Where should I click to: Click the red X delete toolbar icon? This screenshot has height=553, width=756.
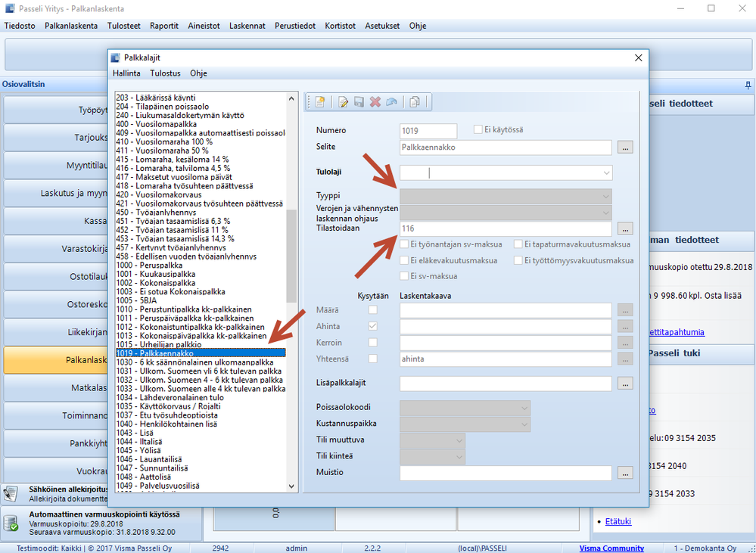375,101
